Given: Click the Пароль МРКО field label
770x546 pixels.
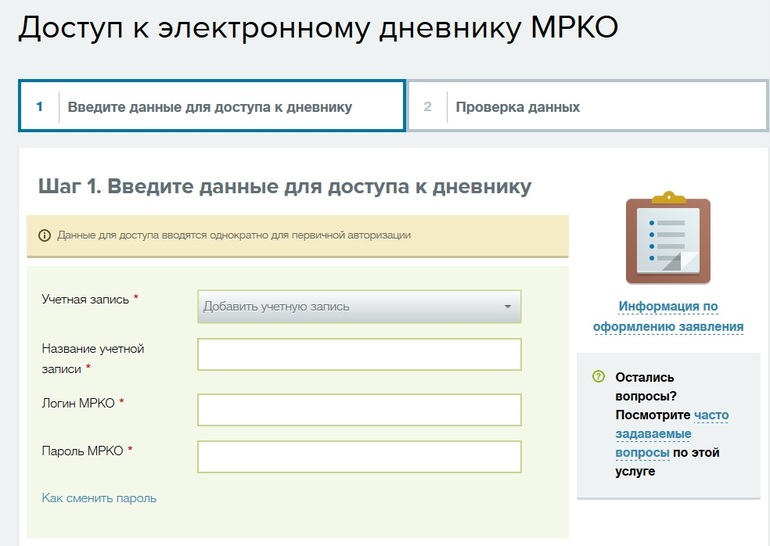Looking at the screenshot, I should click(x=82, y=451).
